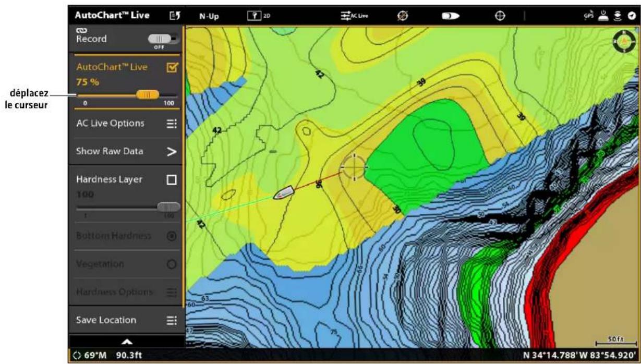This screenshot has height=364, width=641.
Task: Select the Vegetation radio button
Action: pos(172,264)
